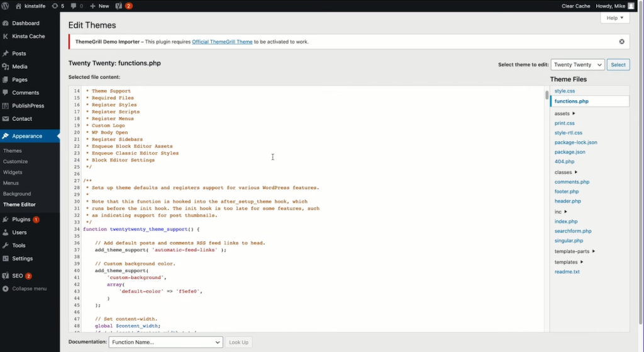The height and width of the screenshot is (352, 644).
Task: Open the Function Name documentation dropdown
Action: tap(165, 342)
